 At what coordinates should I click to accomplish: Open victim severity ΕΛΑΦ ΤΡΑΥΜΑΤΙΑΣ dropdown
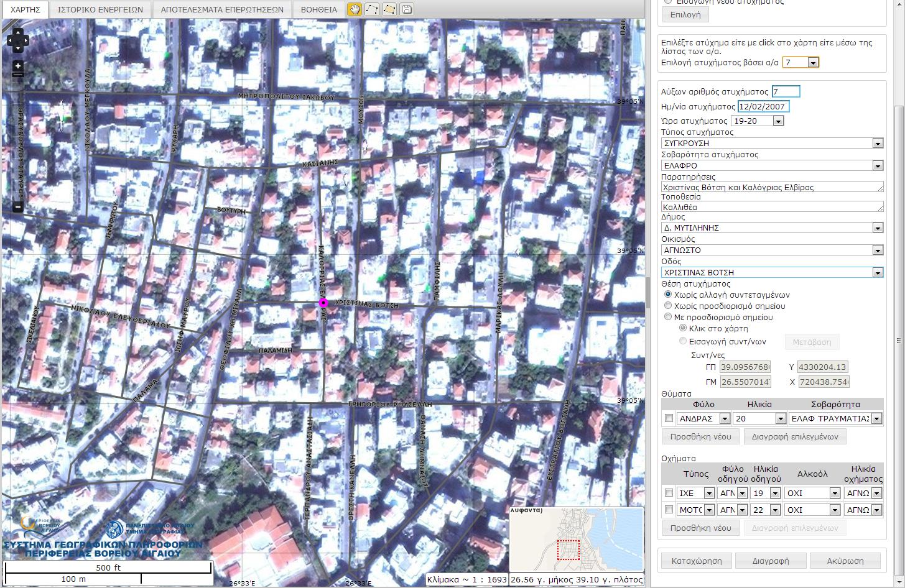pos(835,418)
